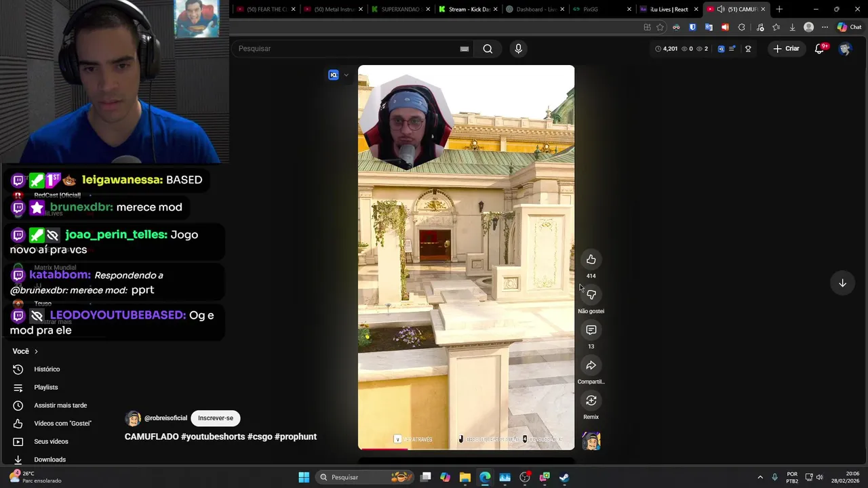Open the Bitwarden shield extension icon
868x488 pixels.
click(x=692, y=27)
